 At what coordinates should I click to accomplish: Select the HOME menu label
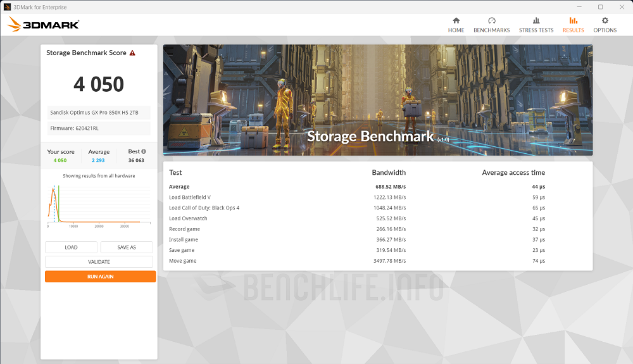tap(456, 30)
